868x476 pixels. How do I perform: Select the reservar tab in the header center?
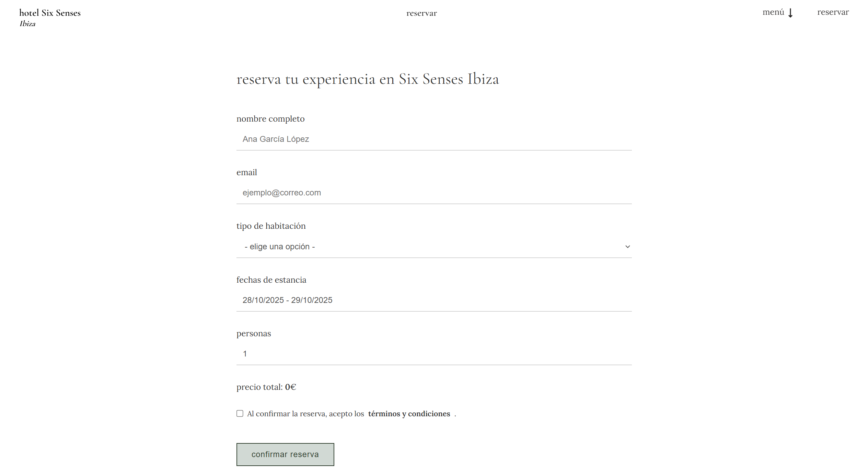(421, 13)
